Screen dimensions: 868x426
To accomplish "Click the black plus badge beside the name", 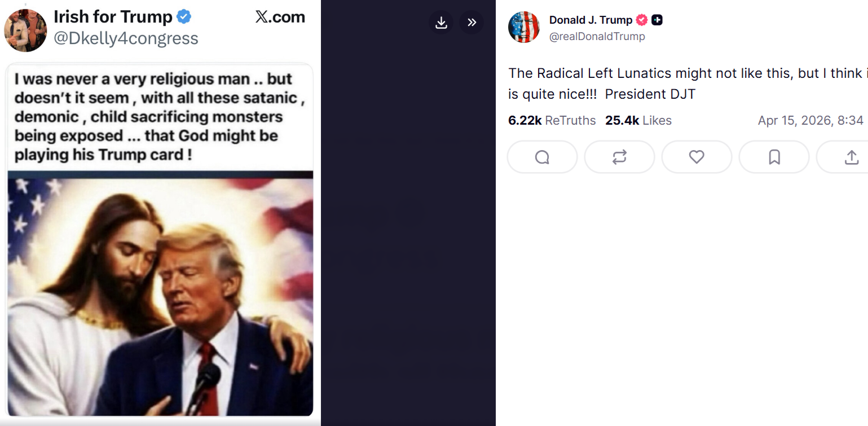I will pyautogui.click(x=656, y=20).
